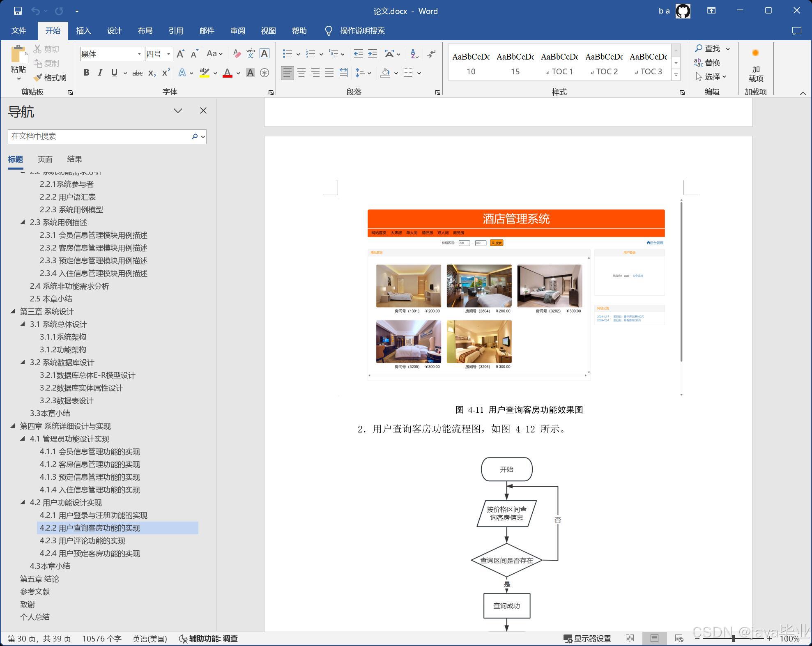The height and width of the screenshot is (646, 812).
Task: Increase paragraph indent
Action: click(x=373, y=54)
